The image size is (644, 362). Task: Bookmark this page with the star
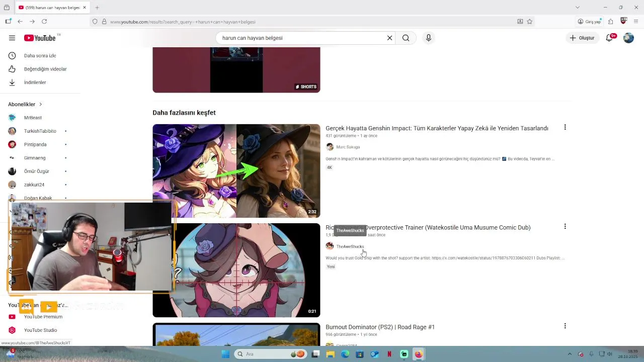529,22
